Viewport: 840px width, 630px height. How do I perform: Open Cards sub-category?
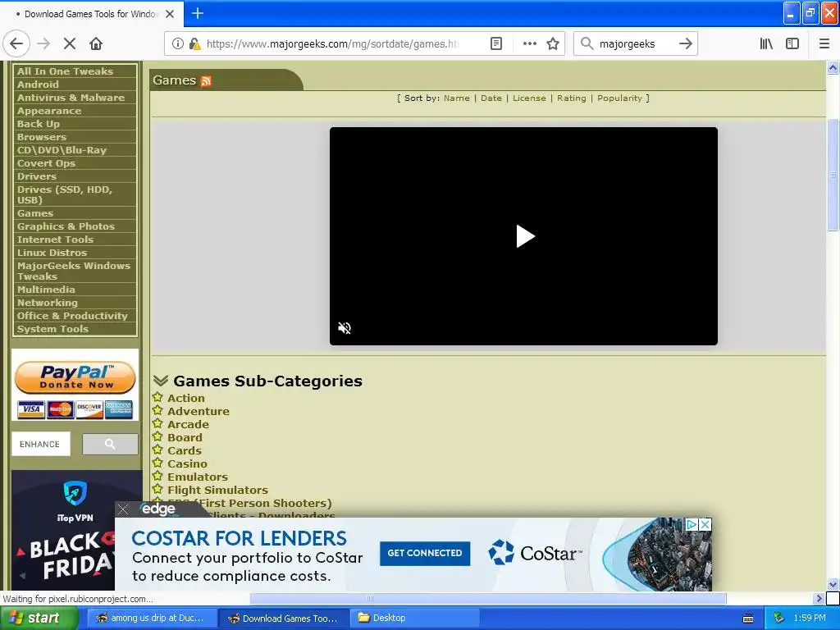pyautogui.click(x=185, y=450)
